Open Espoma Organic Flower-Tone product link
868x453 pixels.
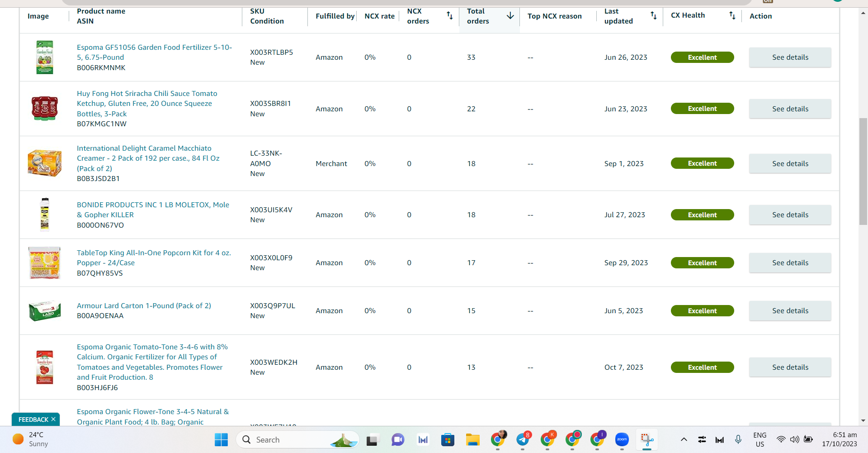[x=153, y=416]
